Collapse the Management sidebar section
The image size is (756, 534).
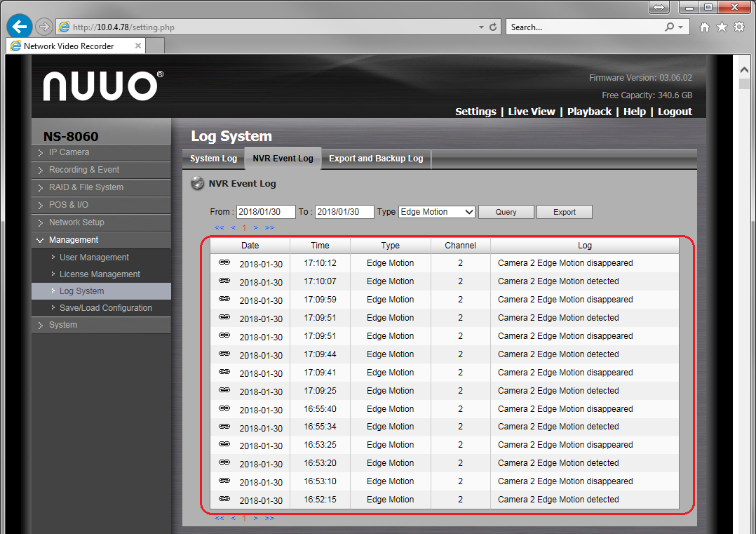73,240
